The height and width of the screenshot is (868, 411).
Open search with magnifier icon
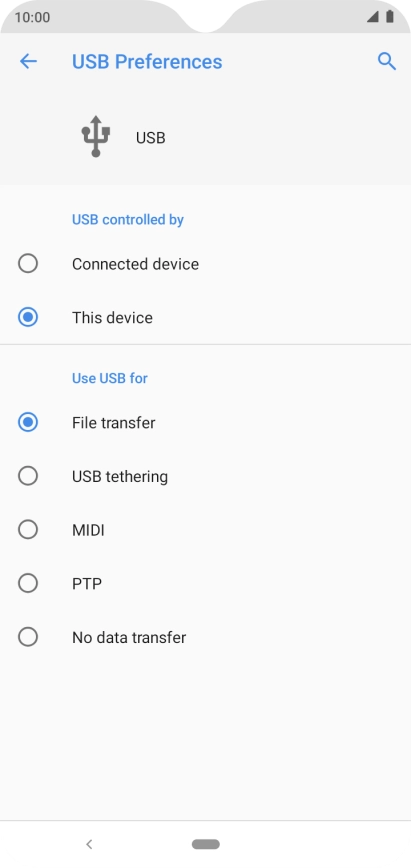point(387,61)
